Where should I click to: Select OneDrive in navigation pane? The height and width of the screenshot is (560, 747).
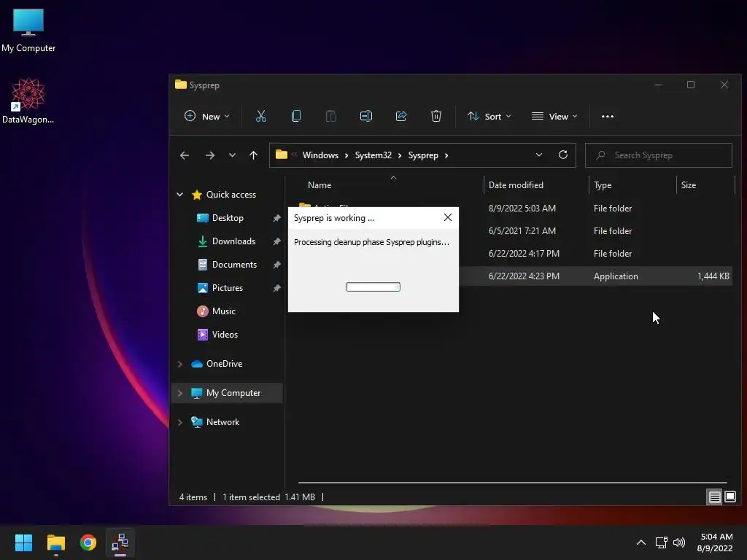coord(225,364)
